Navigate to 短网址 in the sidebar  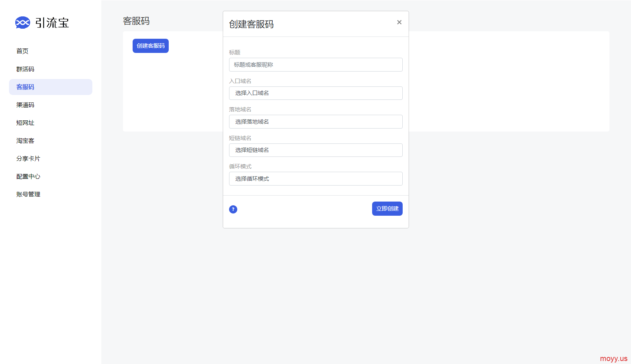click(x=25, y=123)
